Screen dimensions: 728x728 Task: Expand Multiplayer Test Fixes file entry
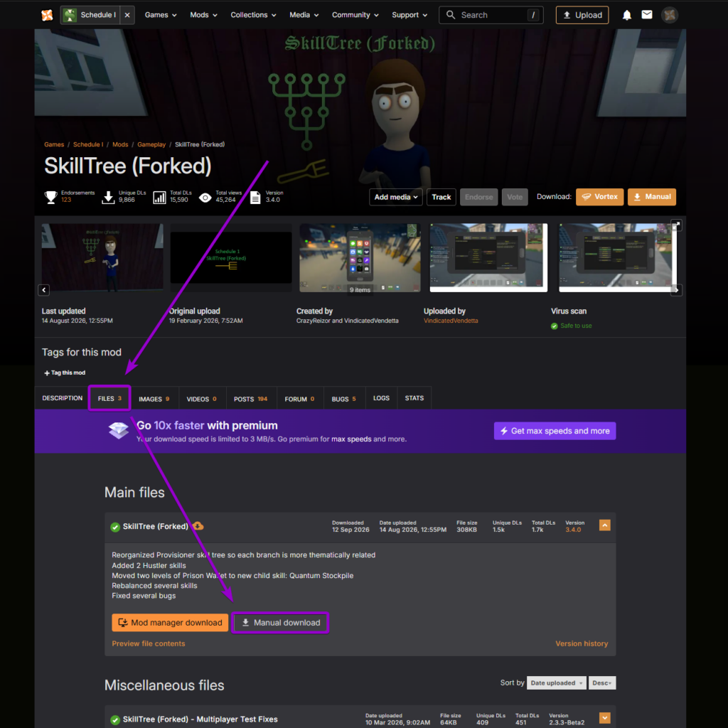pyautogui.click(x=604, y=718)
